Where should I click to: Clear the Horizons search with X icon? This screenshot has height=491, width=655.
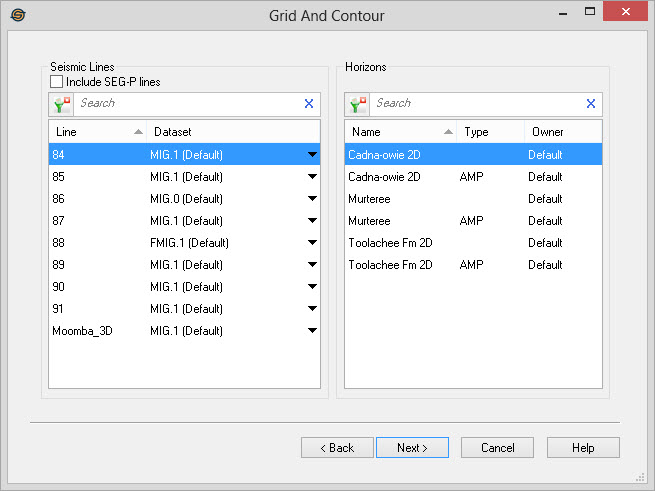[x=590, y=104]
